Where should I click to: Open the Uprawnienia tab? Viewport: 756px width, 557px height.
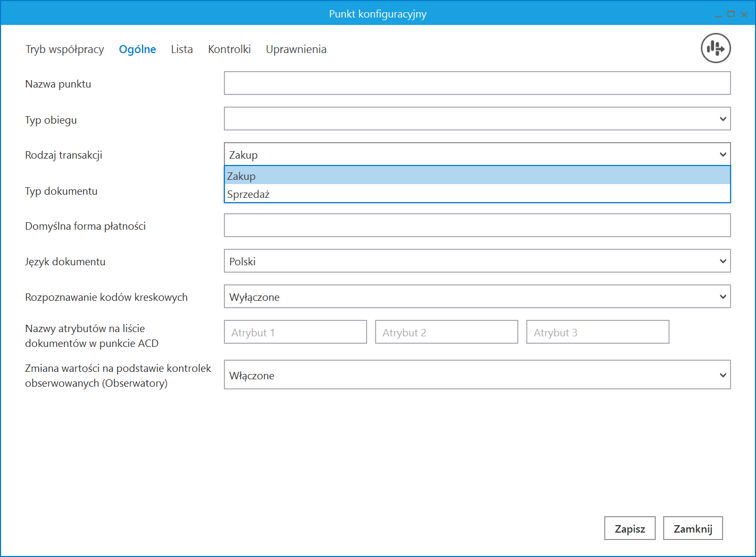[x=296, y=49]
